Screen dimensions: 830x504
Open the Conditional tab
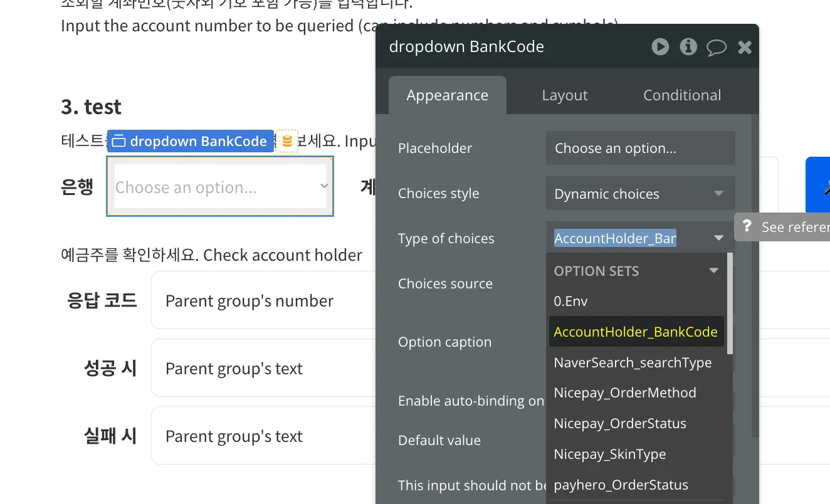[681, 95]
